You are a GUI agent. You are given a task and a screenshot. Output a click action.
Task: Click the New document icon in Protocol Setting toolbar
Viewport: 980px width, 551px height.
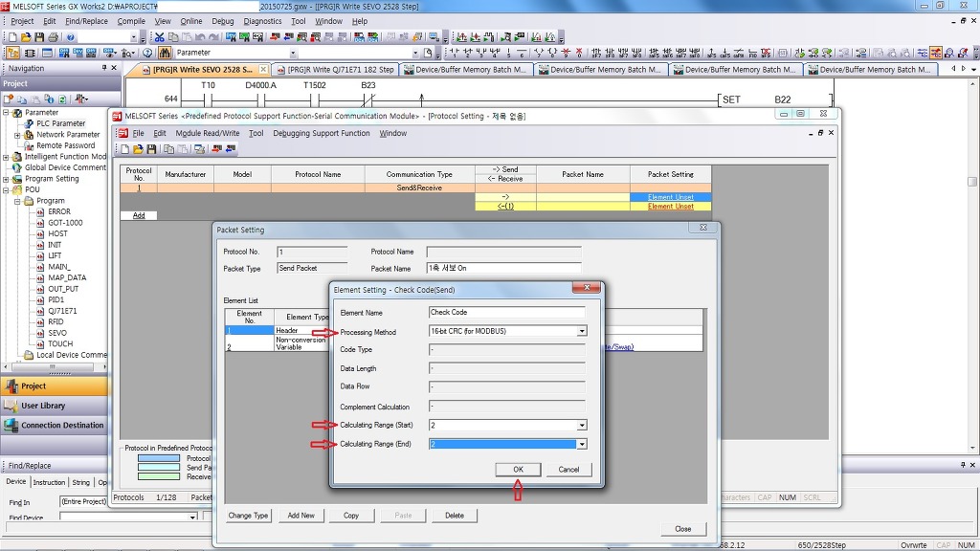coord(125,149)
